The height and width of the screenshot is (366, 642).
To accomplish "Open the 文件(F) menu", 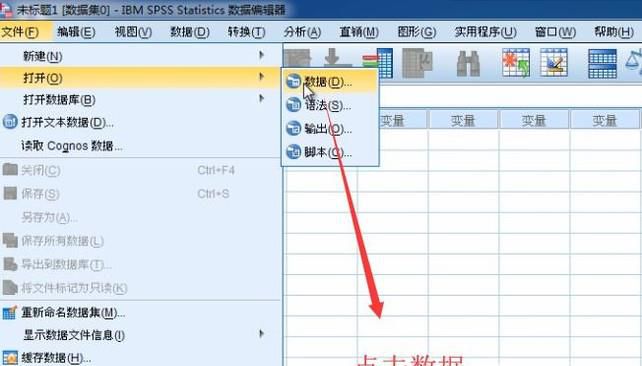I will pyautogui.click(x=20, y=32).
